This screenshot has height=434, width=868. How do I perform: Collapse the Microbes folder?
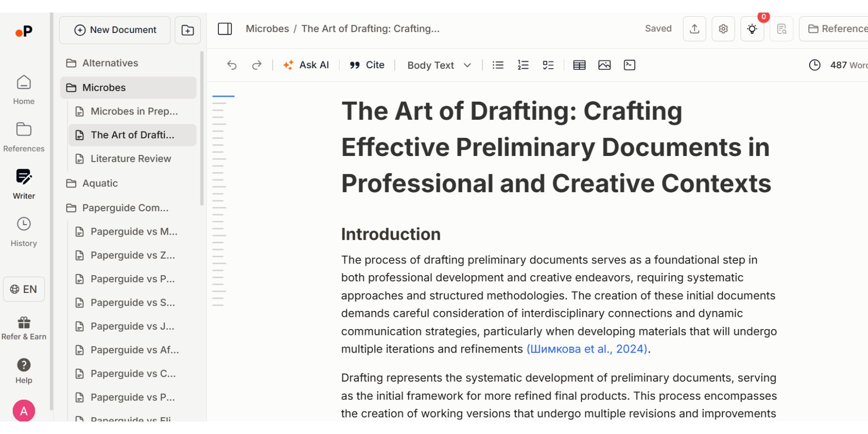pos(128,88)
